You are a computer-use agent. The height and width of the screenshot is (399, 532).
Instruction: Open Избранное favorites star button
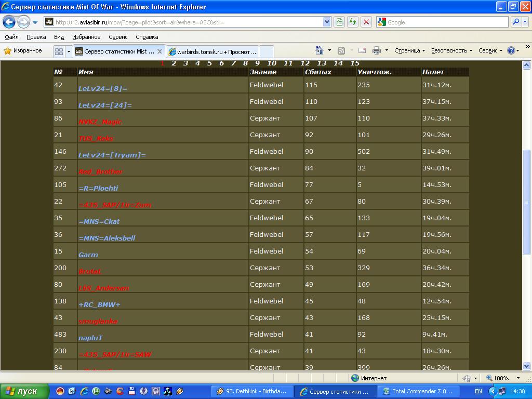pyautogui.click(x=23, y=50)
